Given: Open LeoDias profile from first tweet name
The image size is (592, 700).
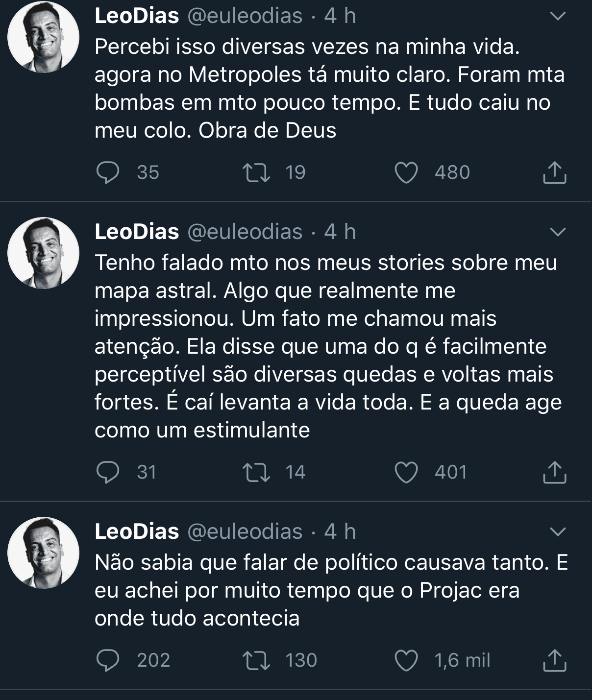Looking at the screenshot, I should 137,16.
